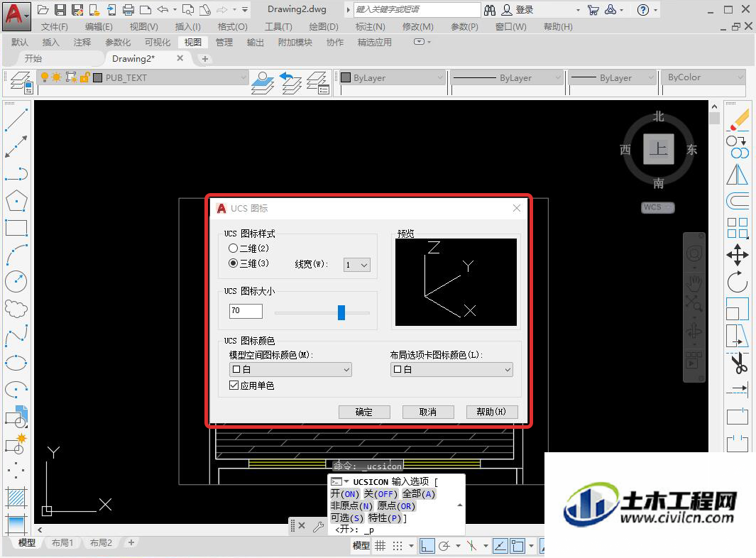Open the ByLayer lineweight dropdown

613,77
